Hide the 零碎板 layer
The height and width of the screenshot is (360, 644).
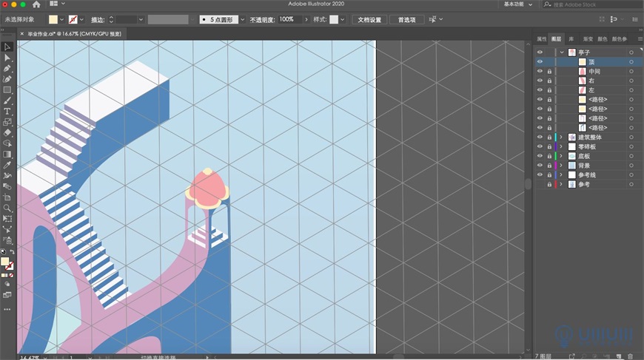[x=540, y=147]
